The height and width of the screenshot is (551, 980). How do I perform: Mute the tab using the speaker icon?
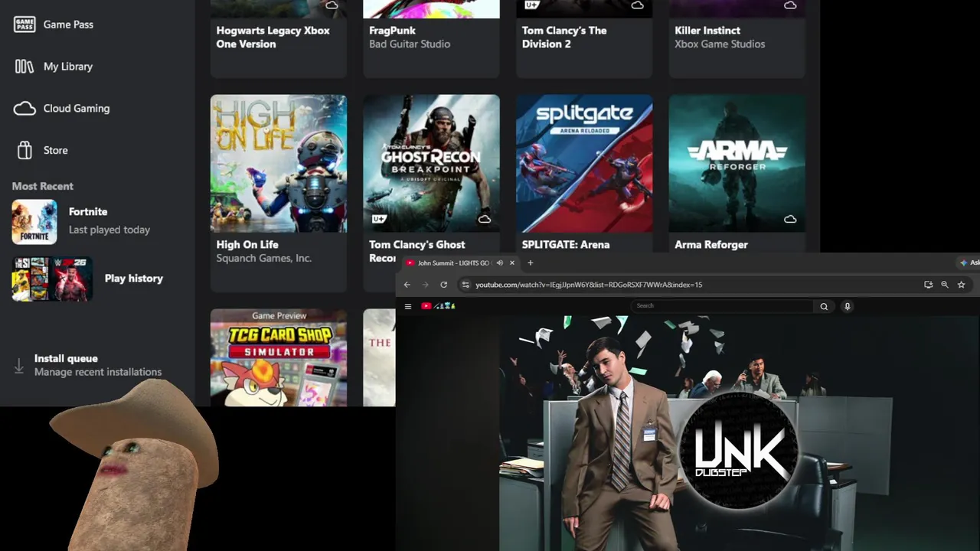(499, 263)
